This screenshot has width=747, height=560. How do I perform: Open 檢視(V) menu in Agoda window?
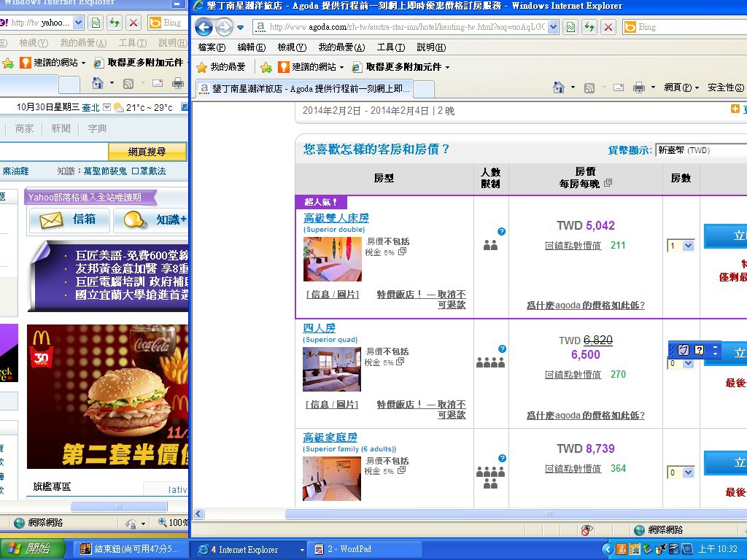click(292, 47)
